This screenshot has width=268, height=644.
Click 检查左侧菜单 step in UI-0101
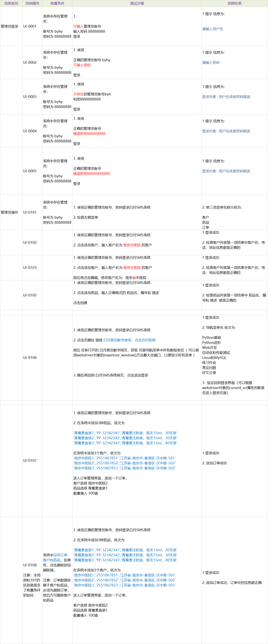coord(86,217)
